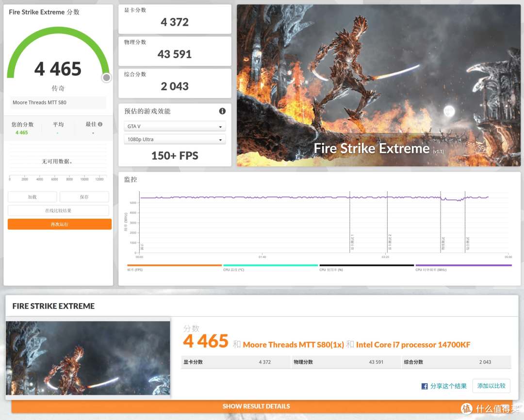Click the 综合测试 marker in chart
Viewport: 524px width, 420px height.
tap(465, 222)
